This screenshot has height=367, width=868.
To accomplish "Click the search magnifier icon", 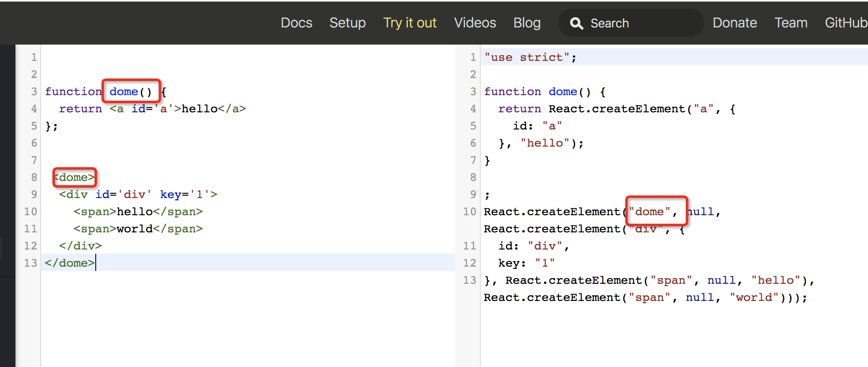I will click(577, 23).
